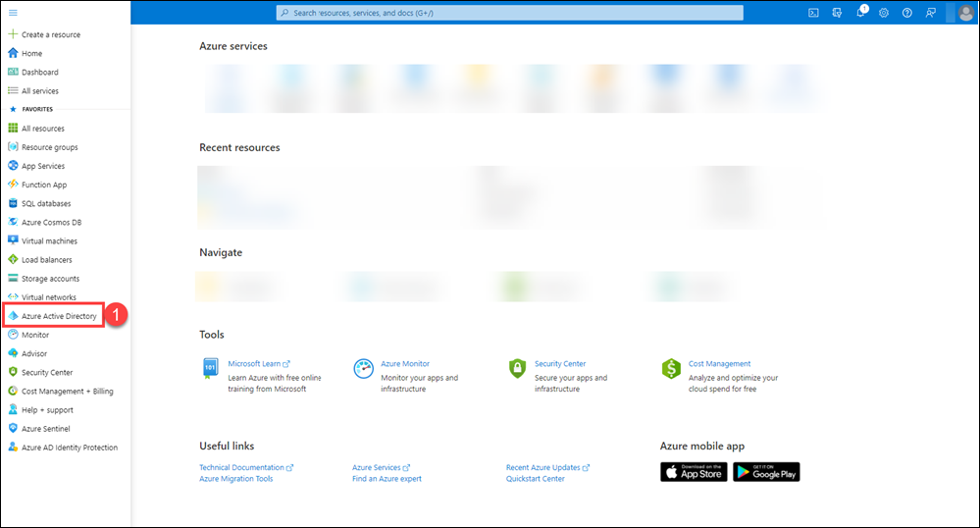Click the user account avatar
This screenshot has height=528, width=980.
[965, 13]
